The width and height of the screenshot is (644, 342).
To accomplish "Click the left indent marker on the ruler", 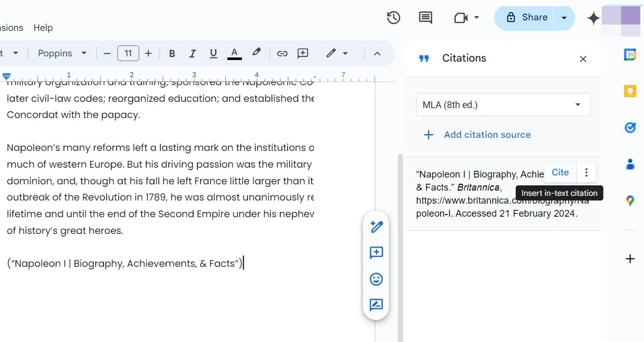I will point(6,76).
